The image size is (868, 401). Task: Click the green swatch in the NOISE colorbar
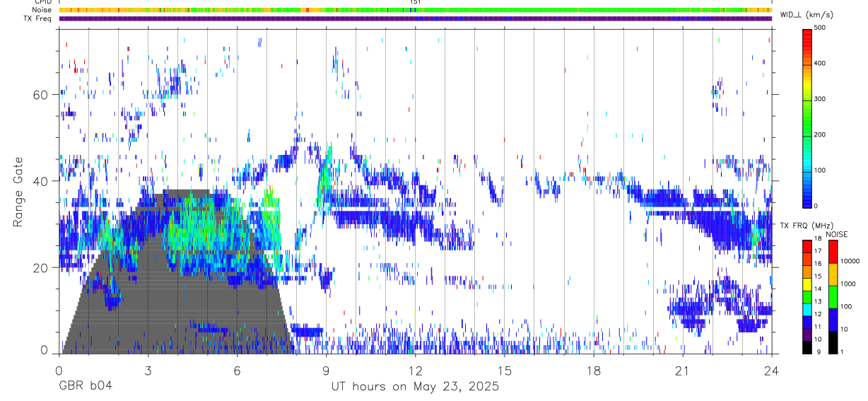click(x=833, y=297)
